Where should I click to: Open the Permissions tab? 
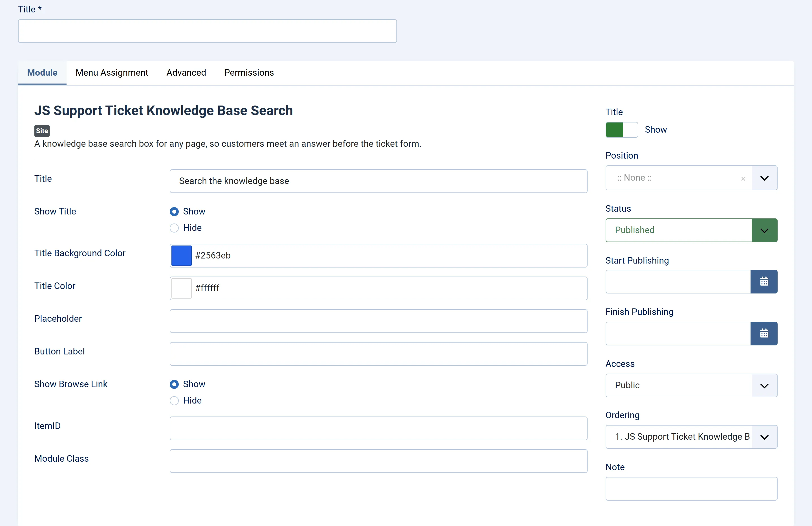[x=249, y=73]
